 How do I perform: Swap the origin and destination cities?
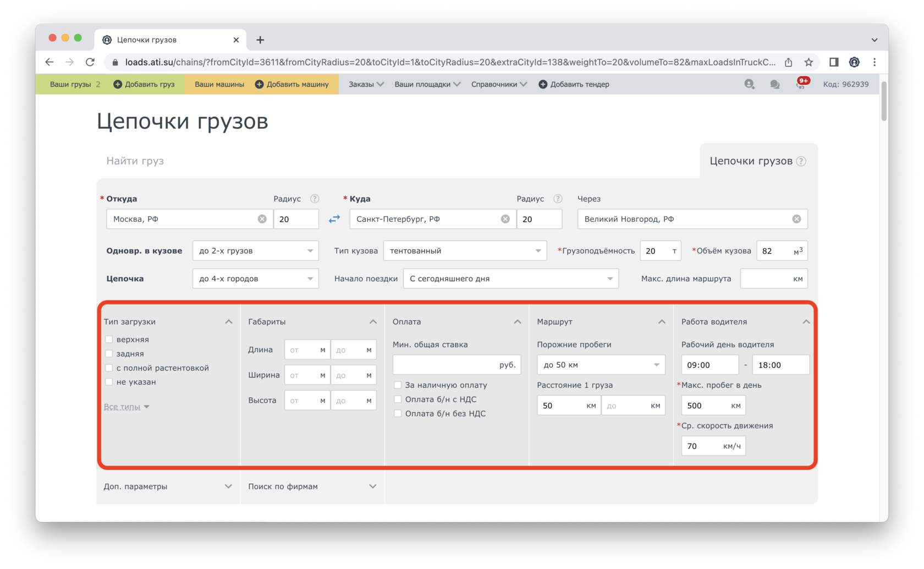pos(334,219)
